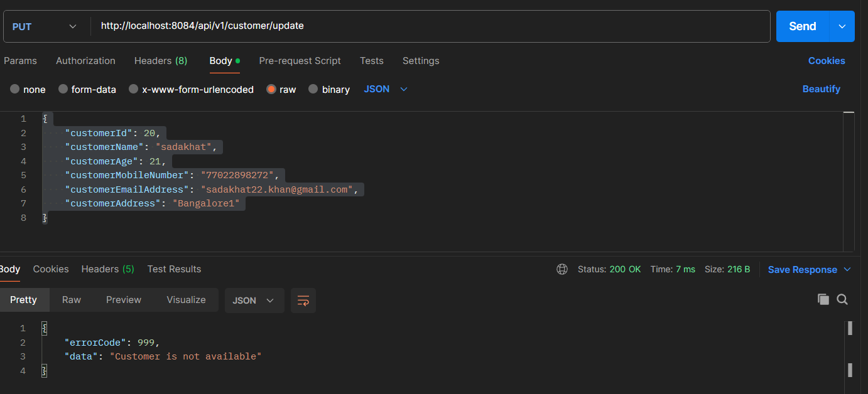Select x-www-form-urlencoded body type
Screen dimensions: 868x394
133,89
